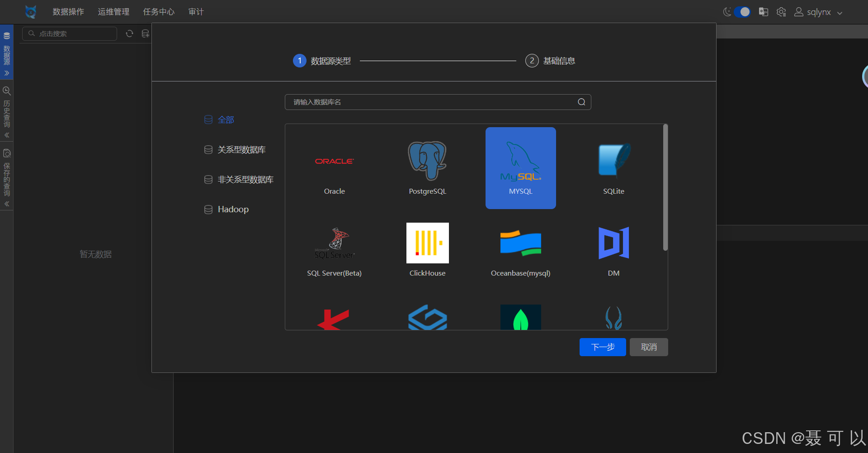Screen dimensions: 868x453
Task: Open the settings gear icon
Action: coord(781,12)
